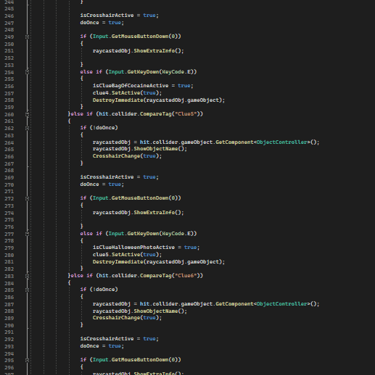Collapse the CompareTag "Clue5" block at line 260

click(x=27, y=114)
